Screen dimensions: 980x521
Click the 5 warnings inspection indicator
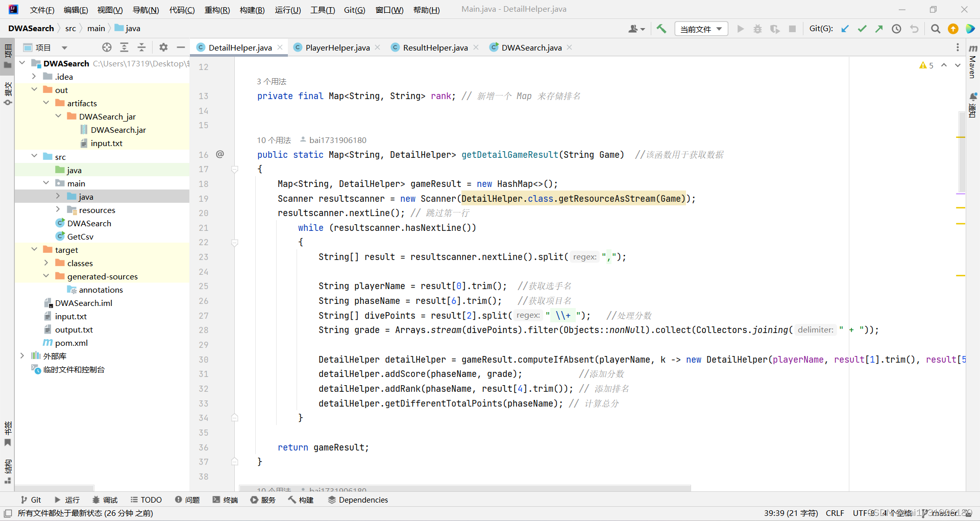tap(926, 65)
